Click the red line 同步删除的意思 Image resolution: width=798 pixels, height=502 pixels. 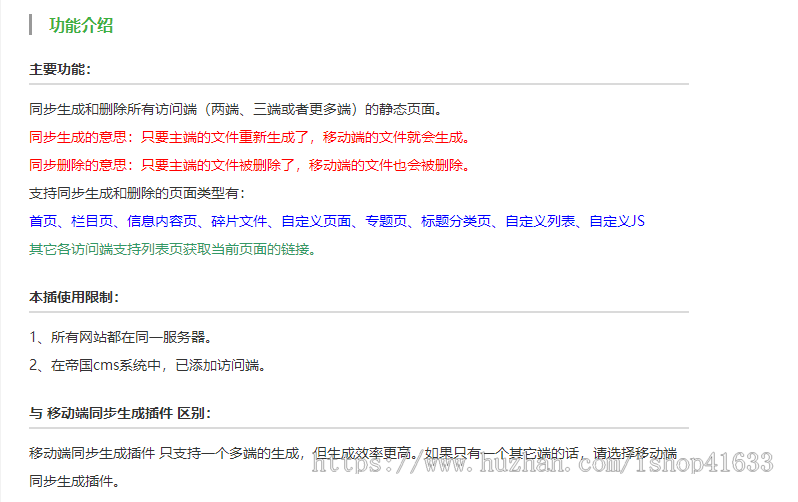pyautogui.click(x=250, y=165)
